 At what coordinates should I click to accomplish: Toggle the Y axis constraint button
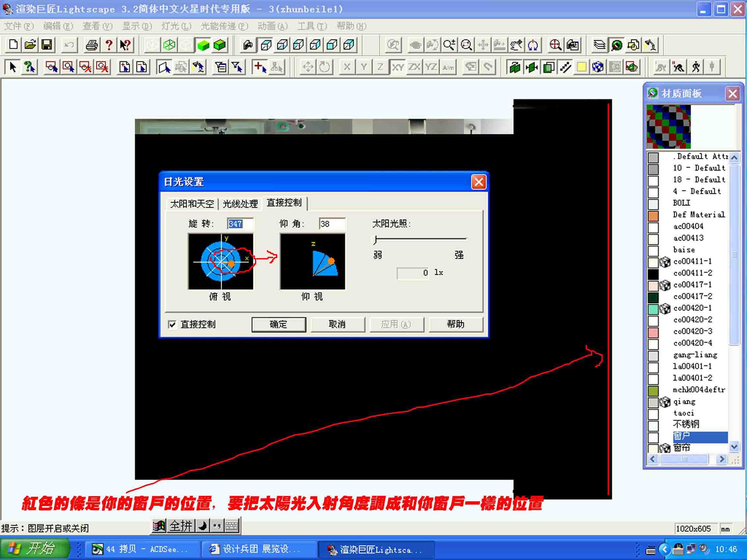(364, 67)
